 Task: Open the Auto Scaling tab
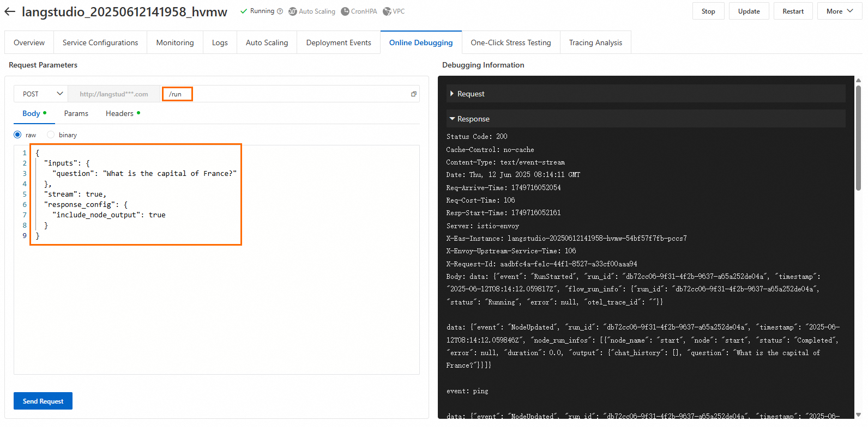[x=267, y=42]
